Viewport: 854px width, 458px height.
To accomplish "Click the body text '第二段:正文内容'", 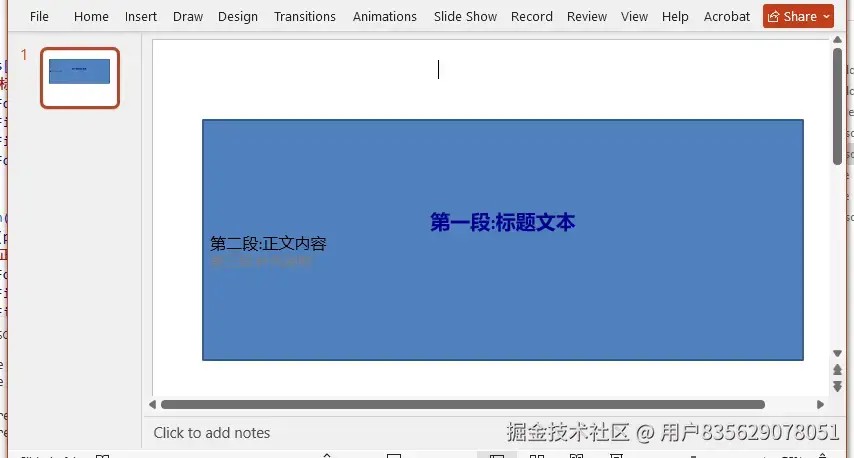I will click(x=268, y=243).
